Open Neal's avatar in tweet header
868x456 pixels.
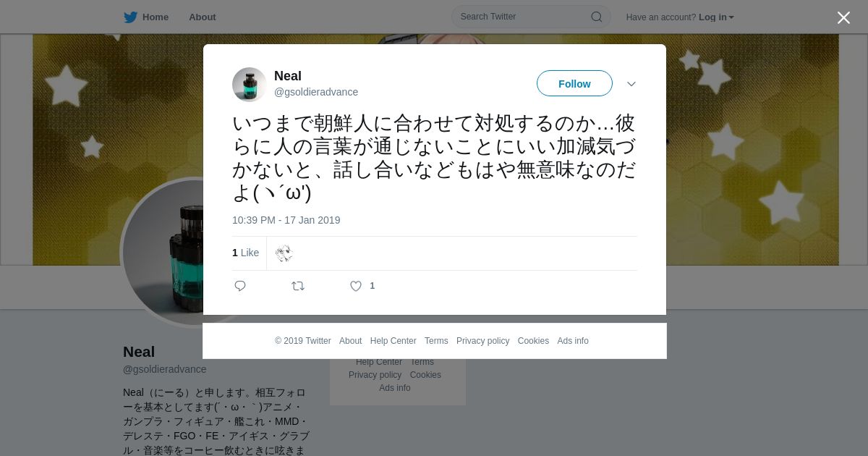click(x=250, y=85)
